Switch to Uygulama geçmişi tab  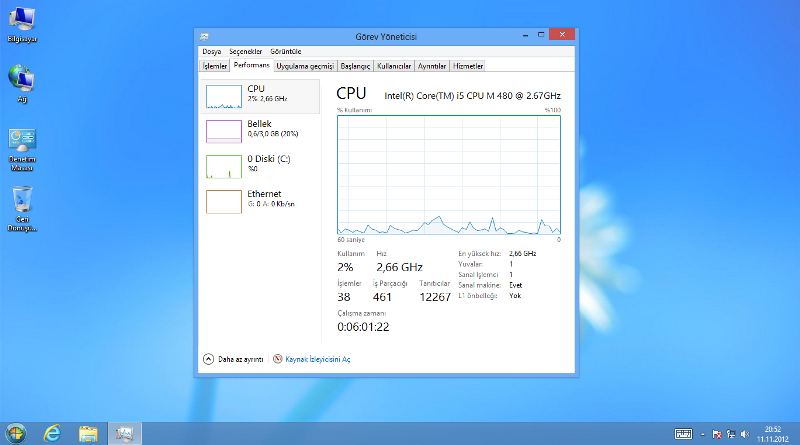pos(305,66)
